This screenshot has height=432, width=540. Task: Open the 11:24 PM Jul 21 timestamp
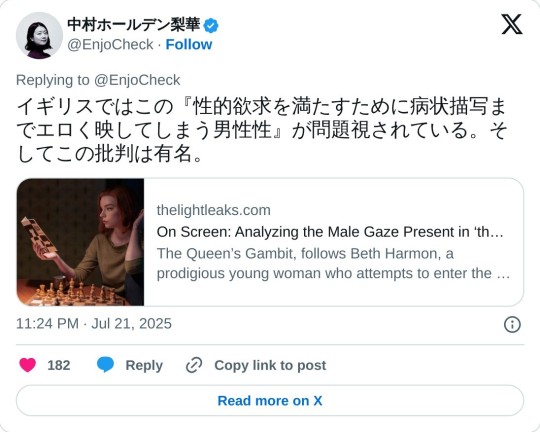94,324
